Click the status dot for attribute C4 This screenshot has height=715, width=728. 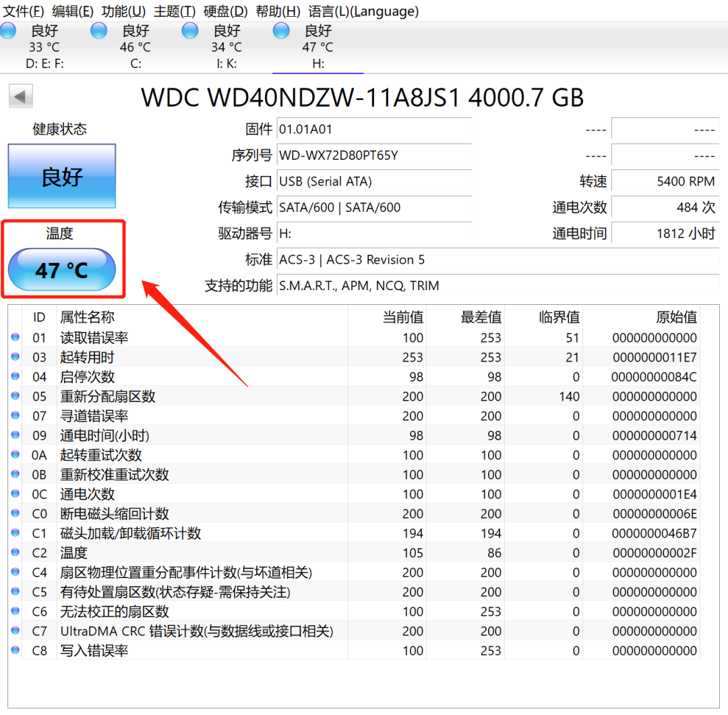16,571
